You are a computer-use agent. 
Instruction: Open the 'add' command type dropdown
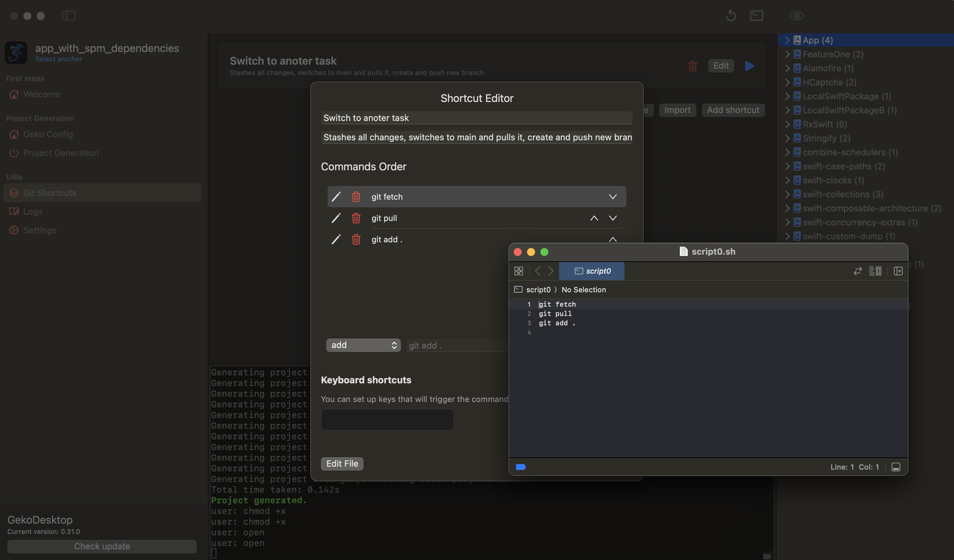pos(363,345)
